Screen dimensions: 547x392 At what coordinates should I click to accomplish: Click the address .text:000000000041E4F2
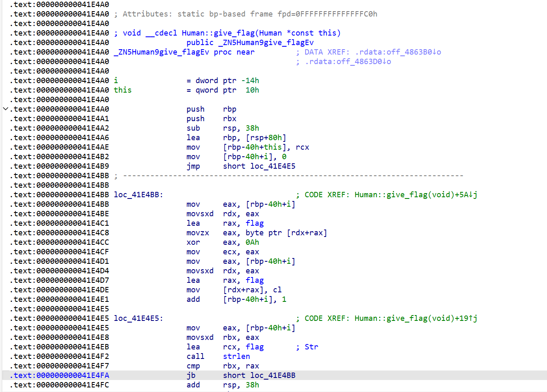(60, 356)
